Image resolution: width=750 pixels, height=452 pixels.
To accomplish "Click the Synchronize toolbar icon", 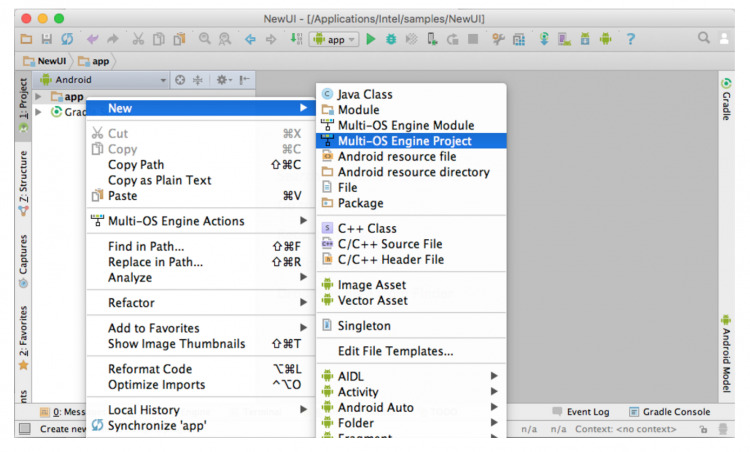I will click(x=67, y=39).
